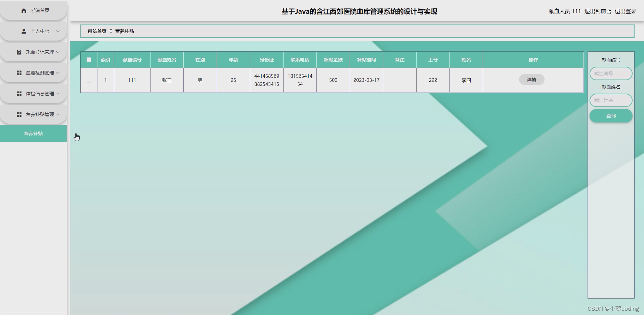Screen dimensions: 644x315
Task: Expand the 采血登记管理 chevron
Action: [x=58, y=52]
